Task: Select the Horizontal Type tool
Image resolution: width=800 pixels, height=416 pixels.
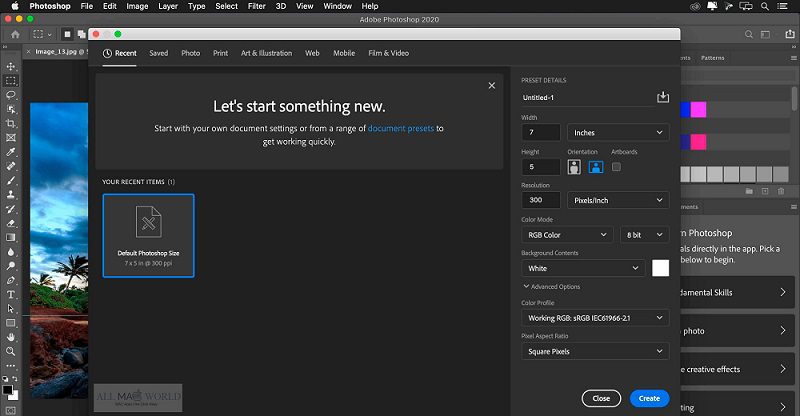Action: (x=11, y=295)
